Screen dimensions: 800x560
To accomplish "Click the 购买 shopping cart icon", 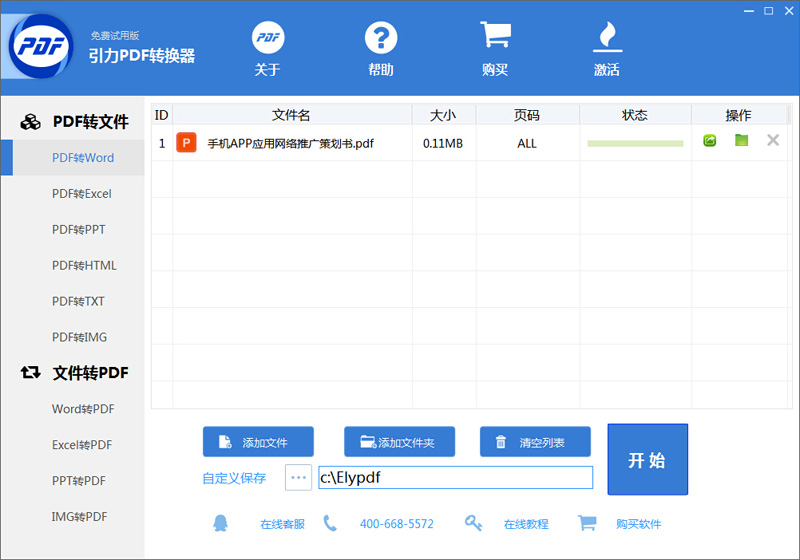I will point(495,35).
